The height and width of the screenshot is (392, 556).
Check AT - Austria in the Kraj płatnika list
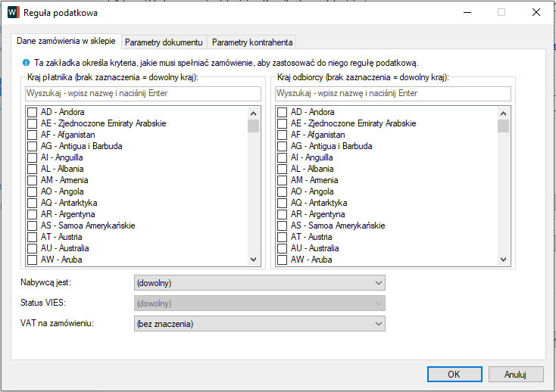(x=33, y=237)
